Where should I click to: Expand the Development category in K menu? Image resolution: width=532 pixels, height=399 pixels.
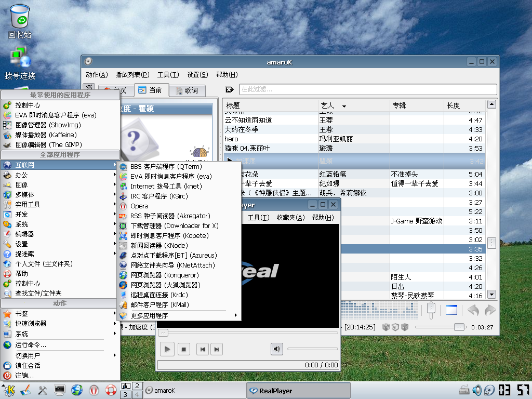60,215
